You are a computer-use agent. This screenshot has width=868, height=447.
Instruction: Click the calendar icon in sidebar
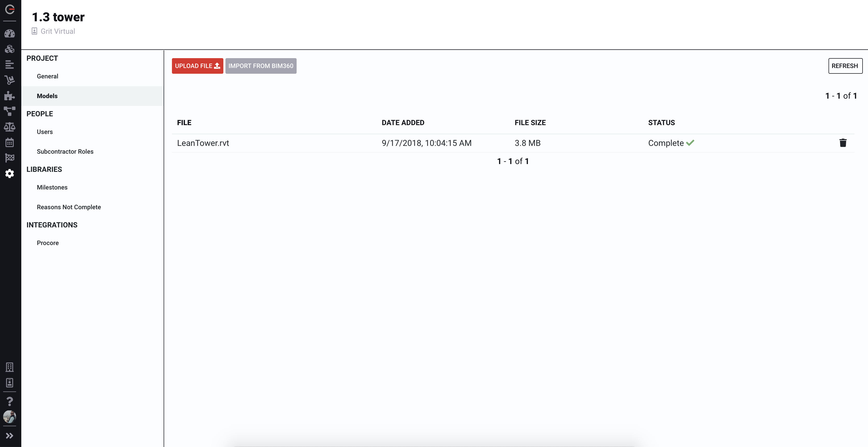[x=9, y=142]
